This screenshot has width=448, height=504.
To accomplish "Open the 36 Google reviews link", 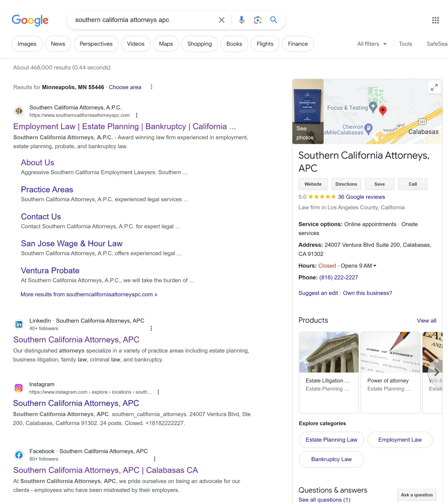I will point(361,197).
